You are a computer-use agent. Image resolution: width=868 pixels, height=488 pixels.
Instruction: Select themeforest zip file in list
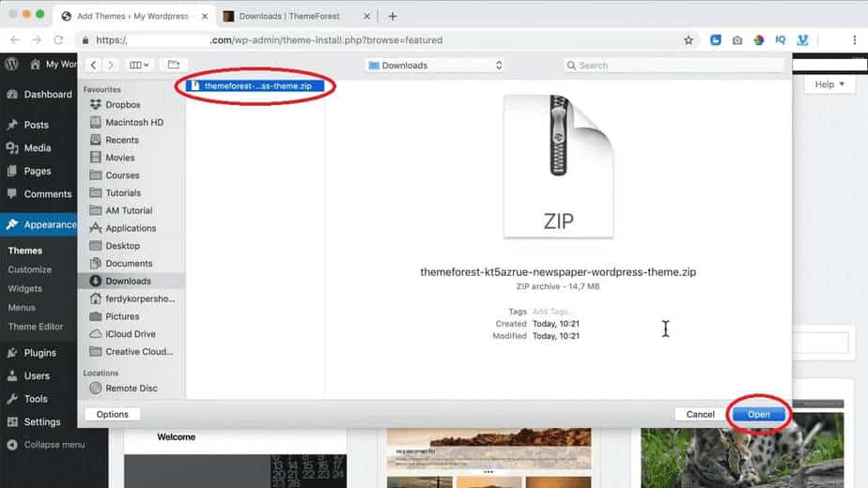pyautogui.click(x=256, y=85)
